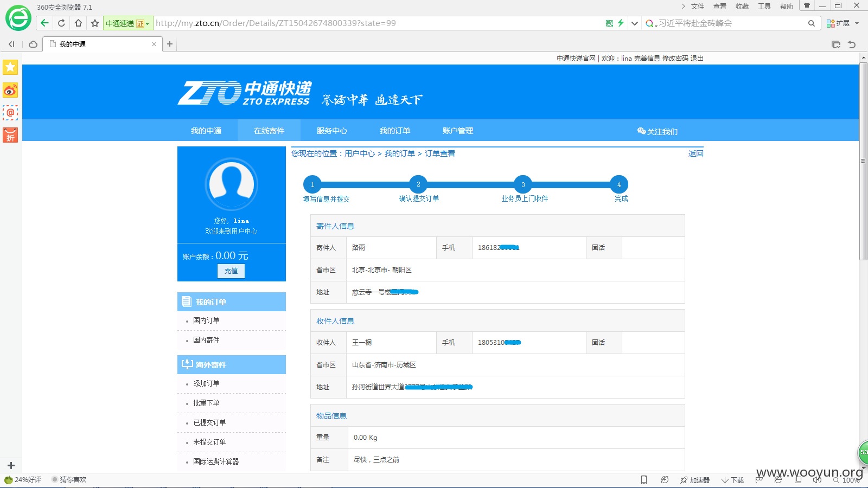This screenshot has height=488, width=868.
Task: Click the restore closed tab undo icon
Action: click(852, 44)
